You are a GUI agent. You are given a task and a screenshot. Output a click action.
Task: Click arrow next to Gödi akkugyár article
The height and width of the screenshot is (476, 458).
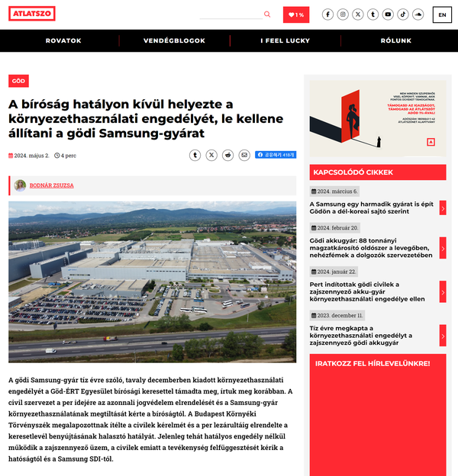pyautogui.click(x=443, y=248)
